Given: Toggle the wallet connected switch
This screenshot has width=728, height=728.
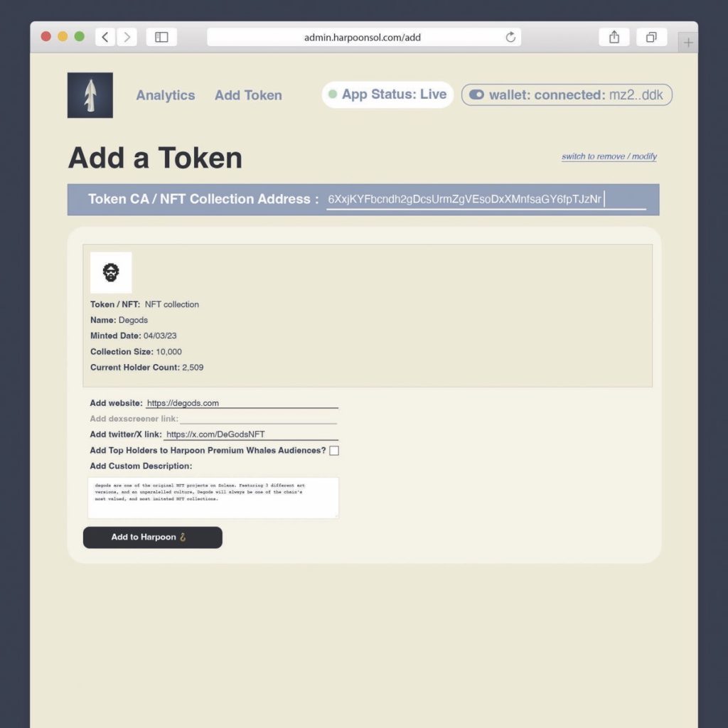Looking at the screenshot, I should [476, 95].
